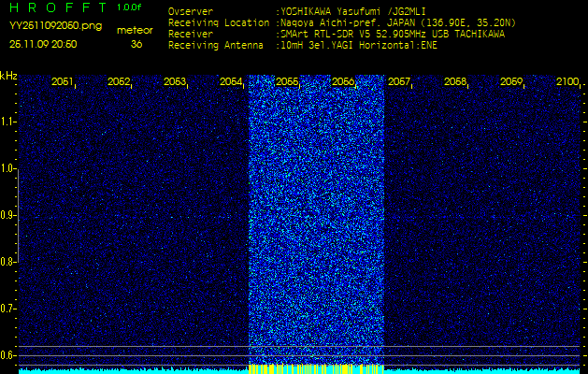Click the 0.9 frequency axis label
This screenshot has width=588, height=374.
pos(7,215)
